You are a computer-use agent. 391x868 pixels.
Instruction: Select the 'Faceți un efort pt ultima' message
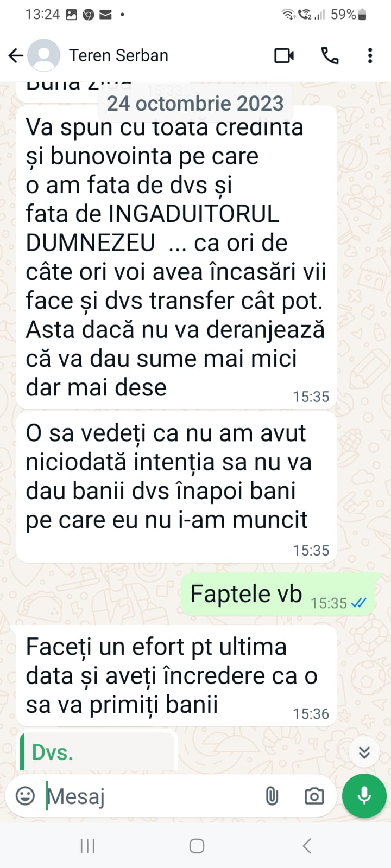[176, 676]
